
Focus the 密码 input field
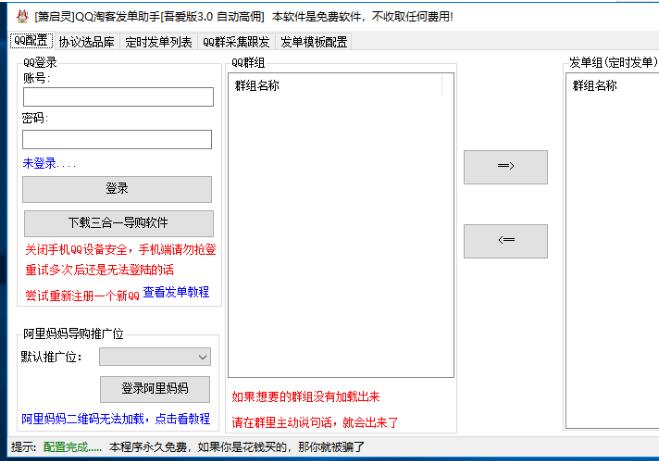point(117,140)
